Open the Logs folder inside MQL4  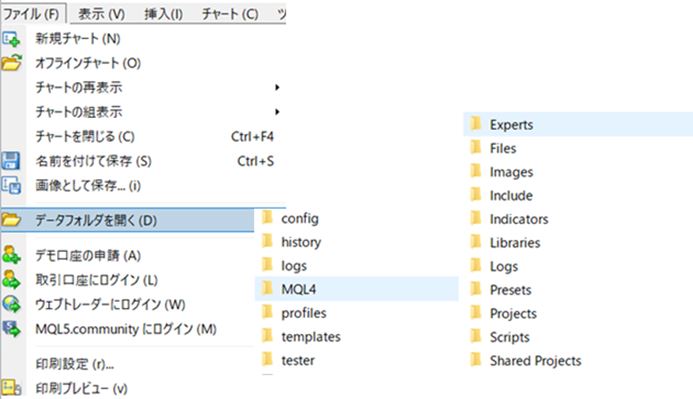[504, 266]
